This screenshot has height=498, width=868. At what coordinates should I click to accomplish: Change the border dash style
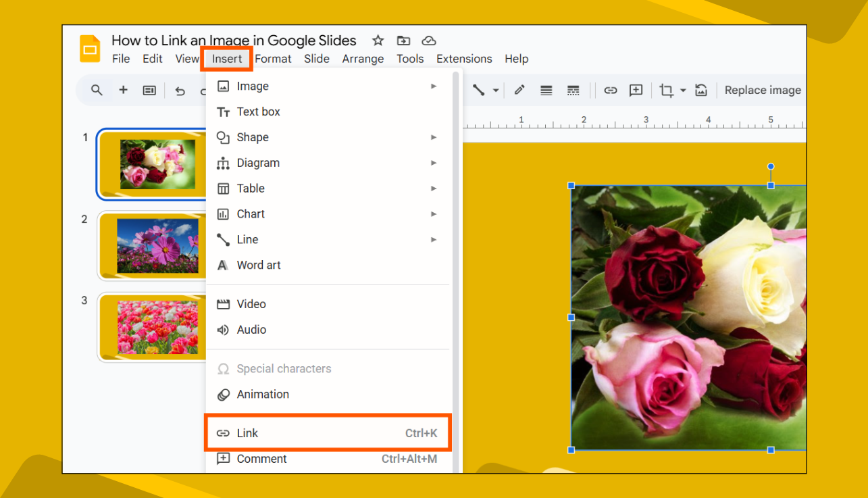(x=573, y=90)
